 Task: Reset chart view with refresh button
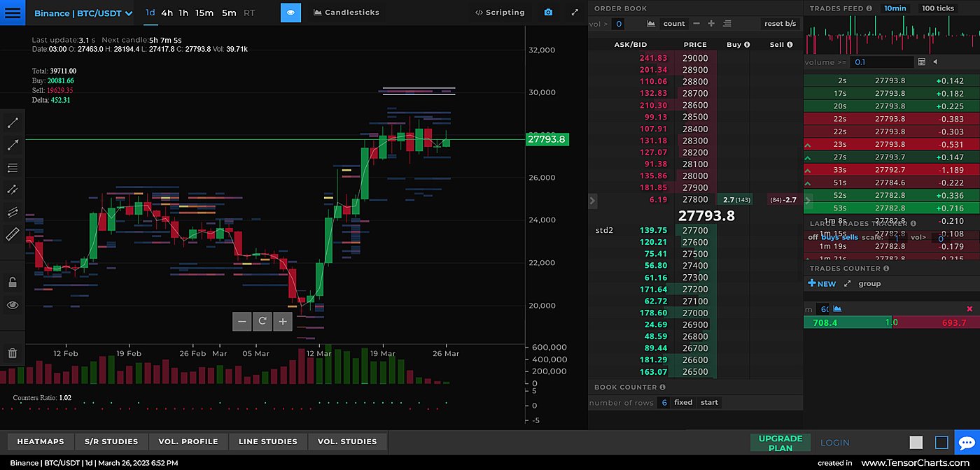tap(262, 321)
